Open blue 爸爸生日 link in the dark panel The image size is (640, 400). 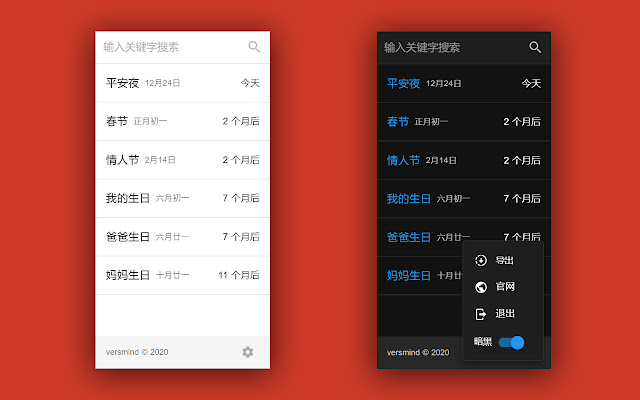click(409, 237)
